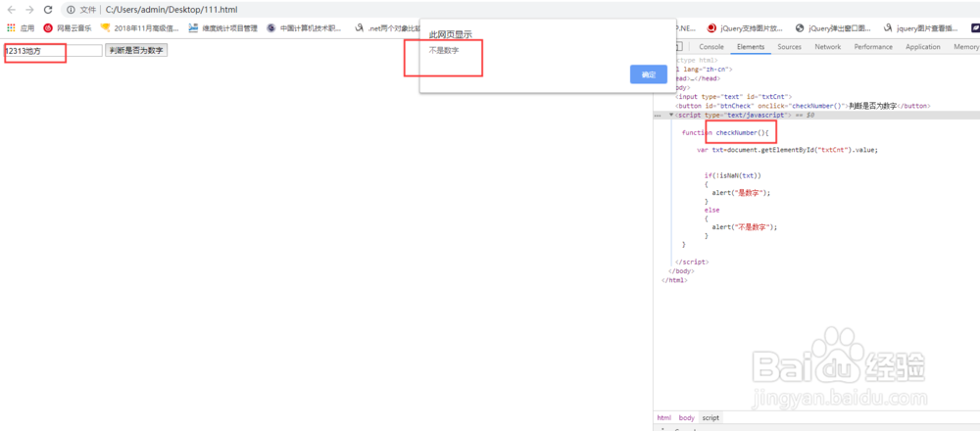Click the browser back arrow

[11, 10]
